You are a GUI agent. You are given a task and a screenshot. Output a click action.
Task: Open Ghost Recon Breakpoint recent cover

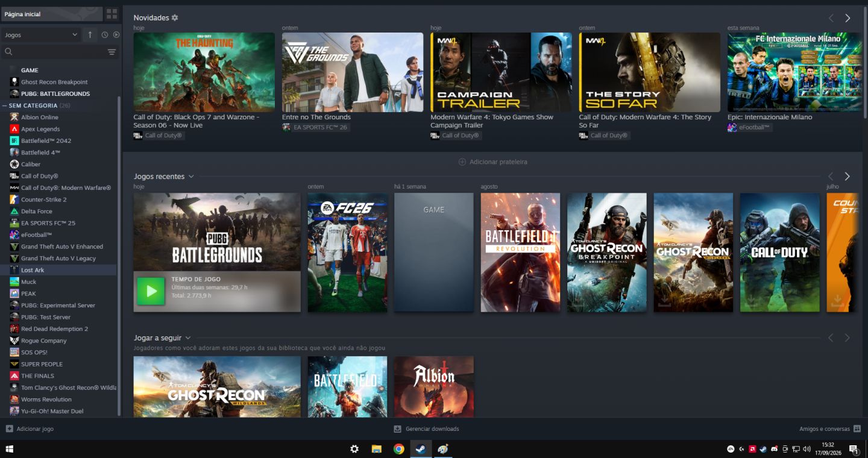pos(607,253)
